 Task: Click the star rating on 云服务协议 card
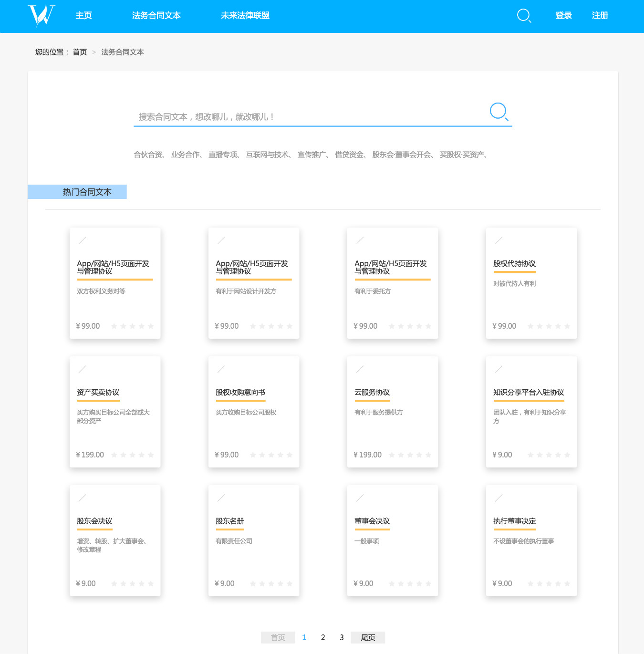tap(410, 455)
